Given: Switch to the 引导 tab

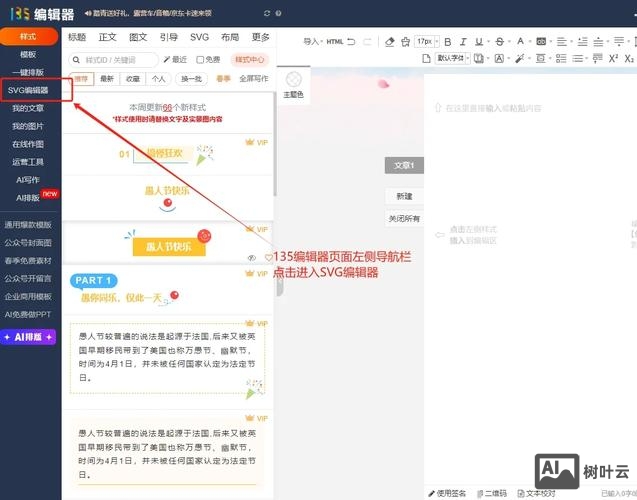Looking at the screenshot, I should (169, 37).
